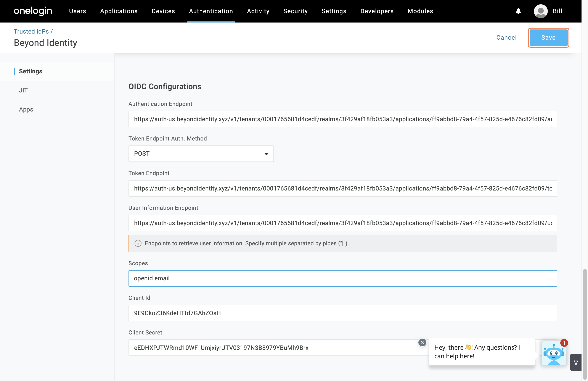This screenshot has height=381, width=588.
Task: Click the Authentication Endpoint field
Action: [343, 119]
